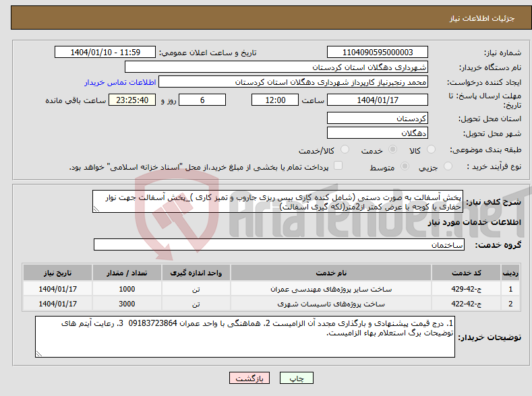Click the remaining time field 23:25:40
This screenshot has height=396, width=532.
coord(132,100)
